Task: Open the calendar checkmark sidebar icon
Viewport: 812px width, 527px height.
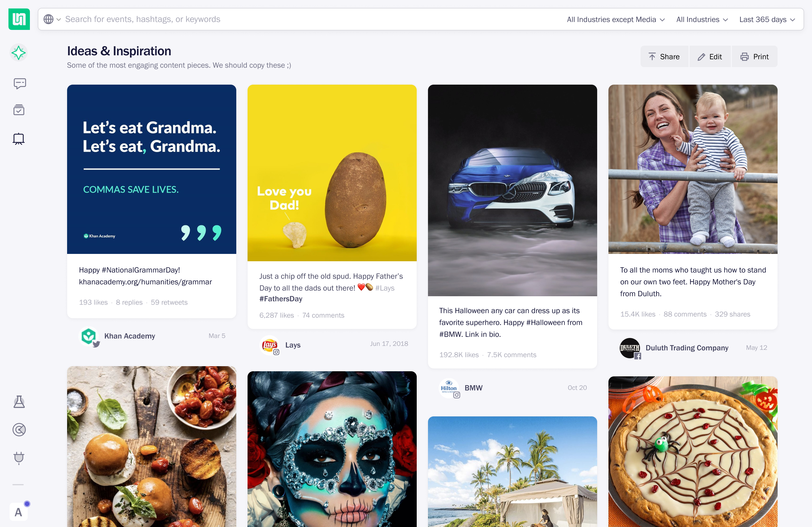Action: tap(19, 110)
